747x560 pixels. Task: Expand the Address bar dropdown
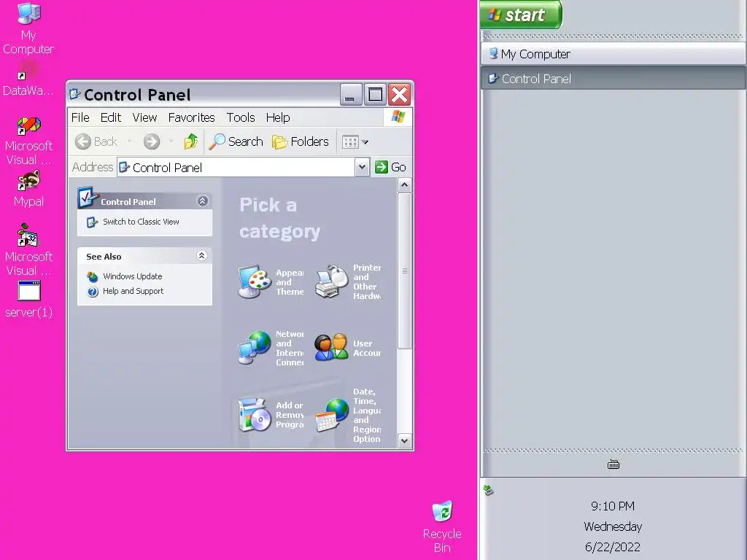tap(362, 167)
